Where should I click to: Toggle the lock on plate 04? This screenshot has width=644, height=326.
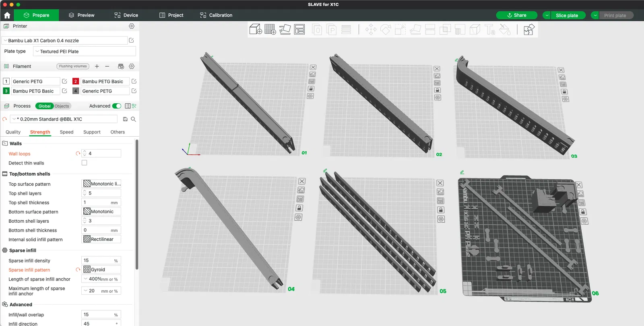pyautogui.click(x=299, y=208)
